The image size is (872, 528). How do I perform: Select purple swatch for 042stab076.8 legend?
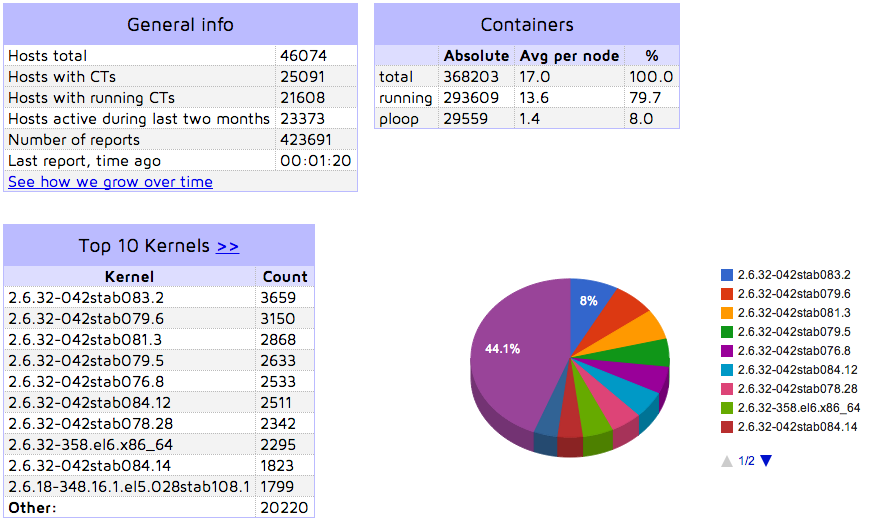tap(727, 351)
